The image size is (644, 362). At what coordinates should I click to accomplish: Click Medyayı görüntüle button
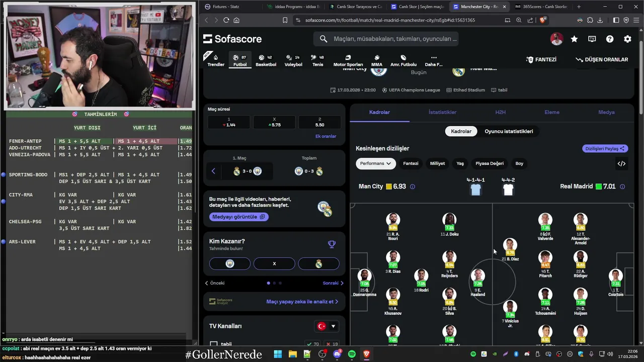(238, 217)
